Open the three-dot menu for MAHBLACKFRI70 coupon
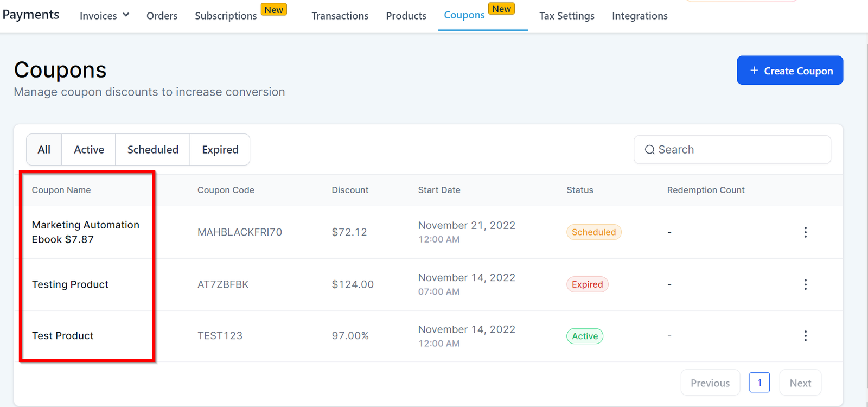The image size is (868, 407). 805,232
